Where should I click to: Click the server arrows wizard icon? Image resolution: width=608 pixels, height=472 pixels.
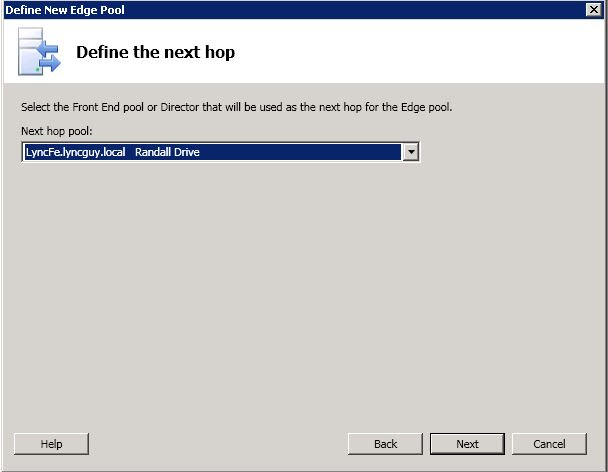39,51
